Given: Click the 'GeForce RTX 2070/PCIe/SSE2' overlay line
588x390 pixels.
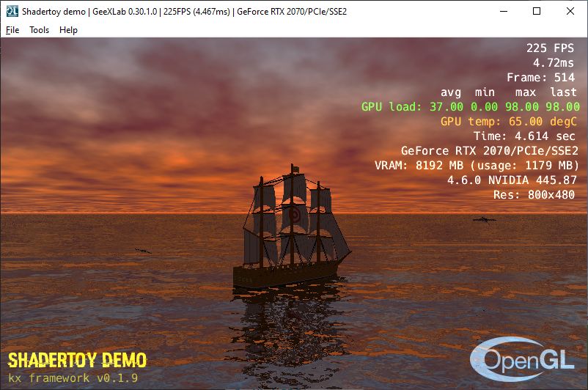Looking at the screenshot, I should [489, 151].
